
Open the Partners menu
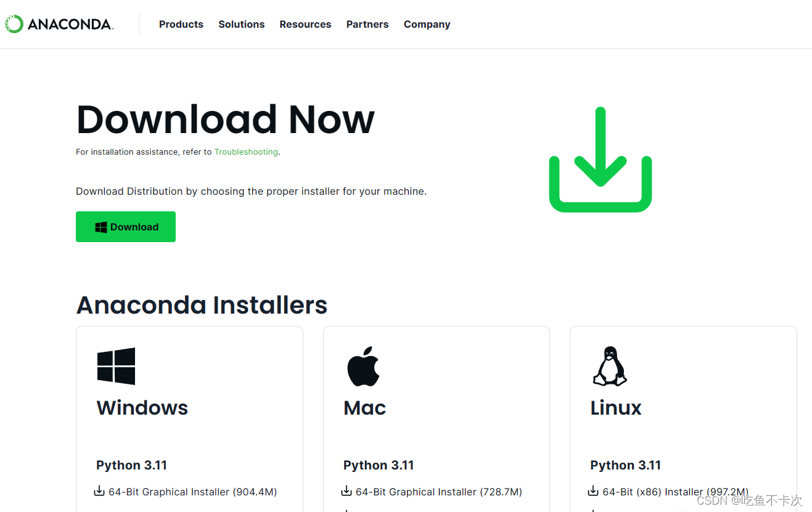[367, 24]
